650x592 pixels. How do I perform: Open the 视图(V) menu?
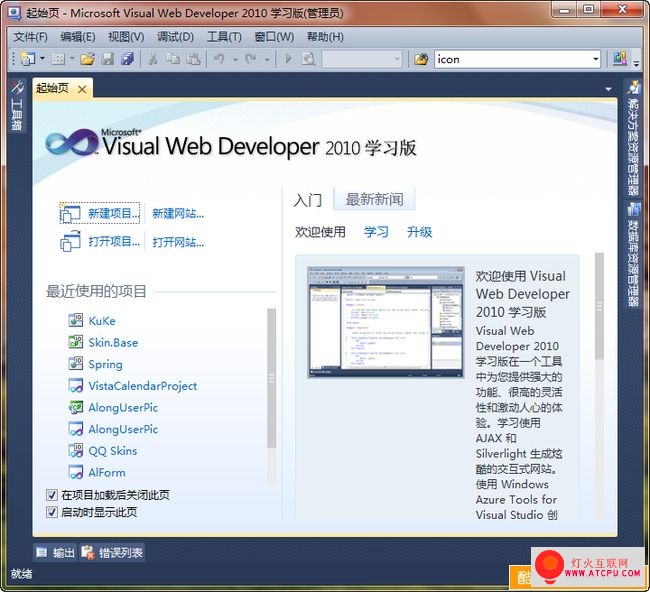126,37
